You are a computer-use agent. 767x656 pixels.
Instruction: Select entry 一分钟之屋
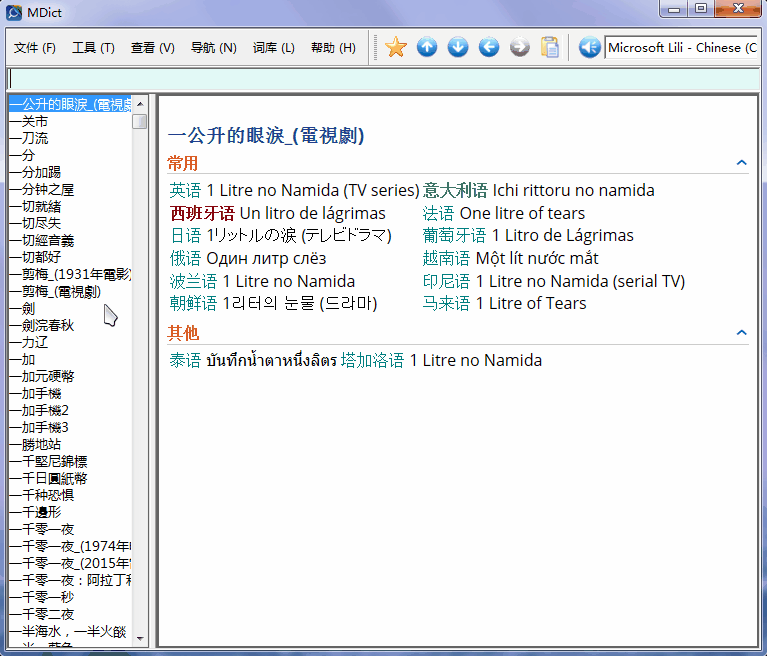tap(42, 189)
